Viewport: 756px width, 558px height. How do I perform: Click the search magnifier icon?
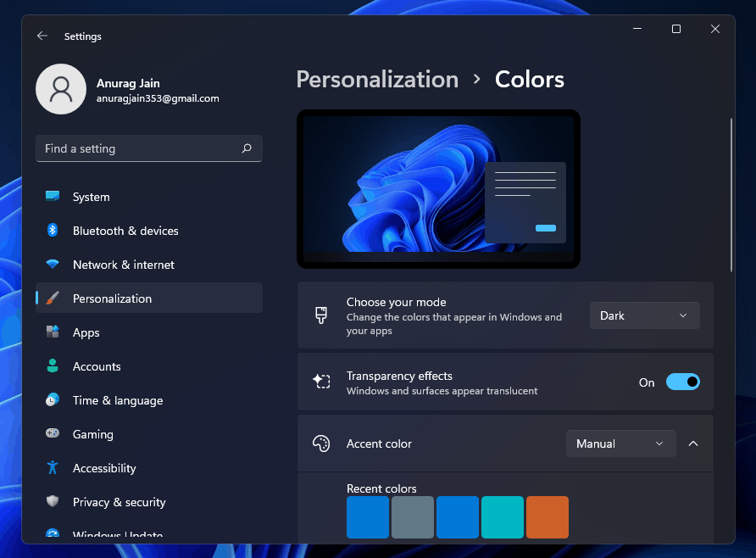pos(247,148)
